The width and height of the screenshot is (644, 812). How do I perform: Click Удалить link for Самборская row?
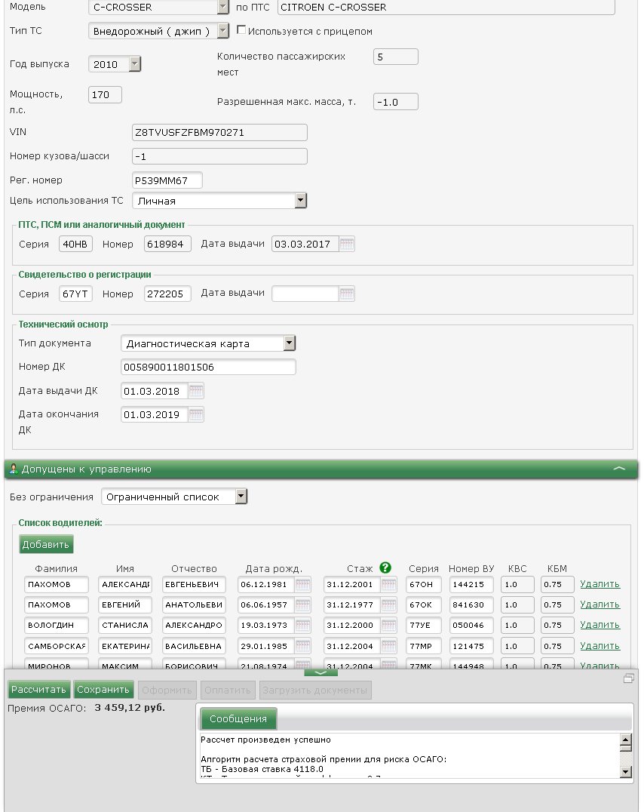pos(600,646)
